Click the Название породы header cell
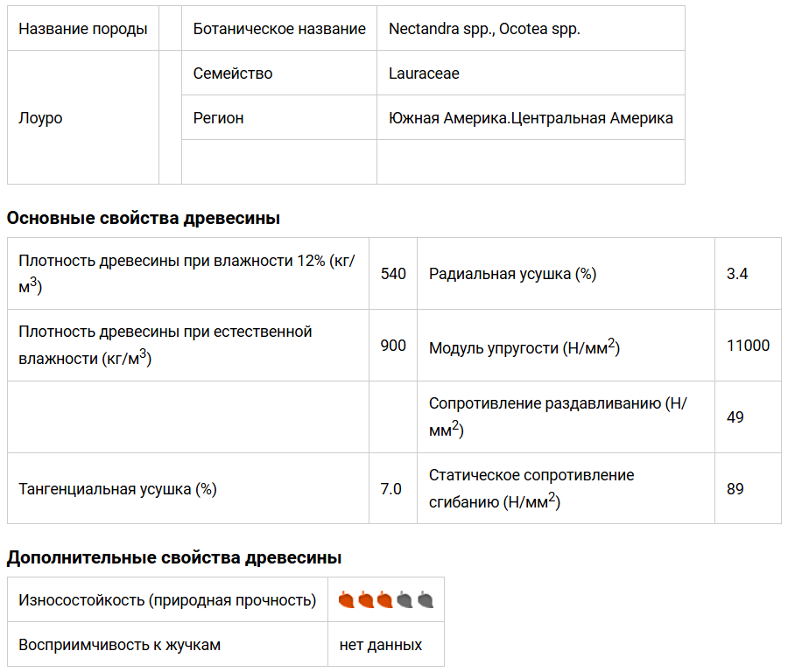This screenshot has width=788, height=672. point(82,29)
